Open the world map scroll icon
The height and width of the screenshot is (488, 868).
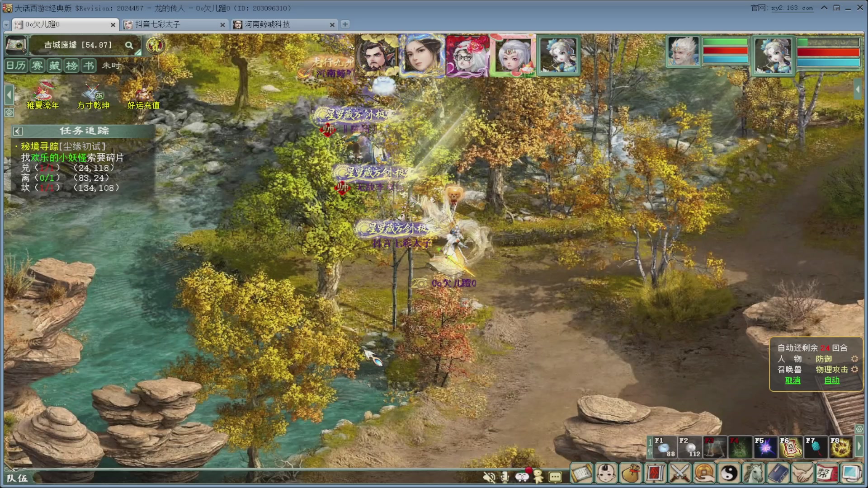(16, 45)
